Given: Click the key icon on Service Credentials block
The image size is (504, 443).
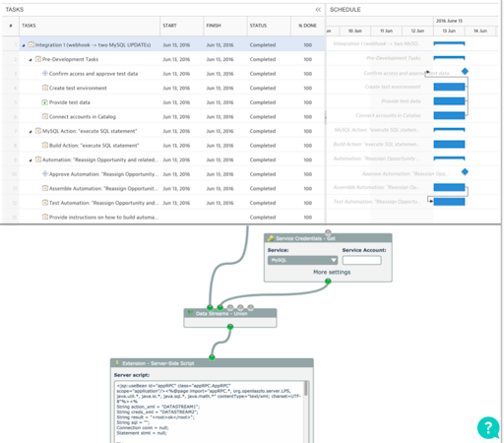Looking at the screenshot, I should [271, 238].
